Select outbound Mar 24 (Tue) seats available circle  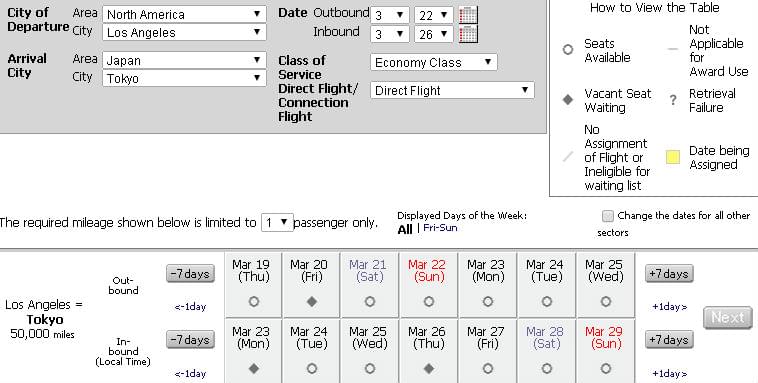click(x=547, y=302)
